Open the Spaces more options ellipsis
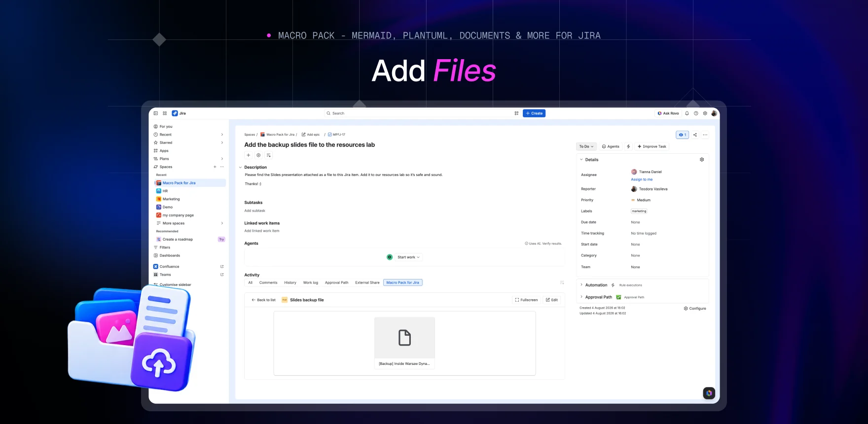Screen dimensions: 868x424 222,167
